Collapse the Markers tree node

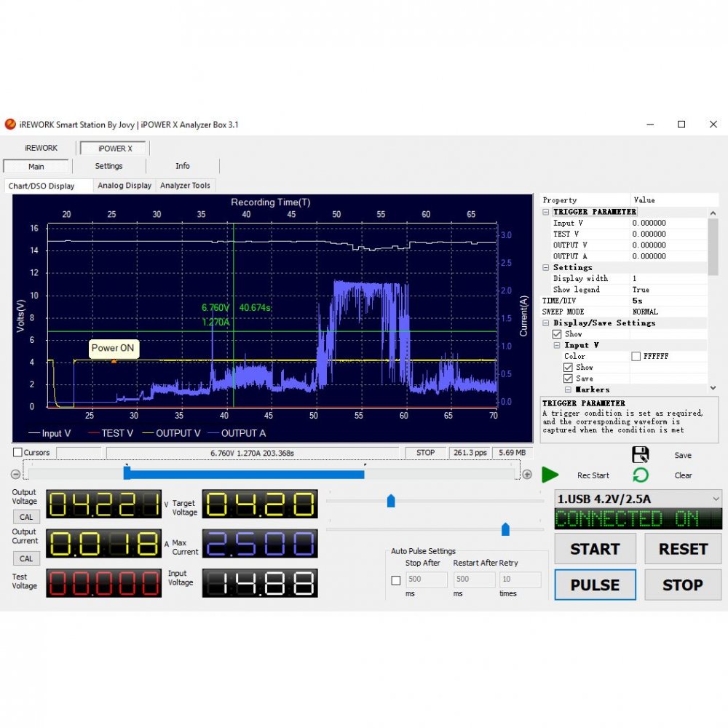coord(569,389)
